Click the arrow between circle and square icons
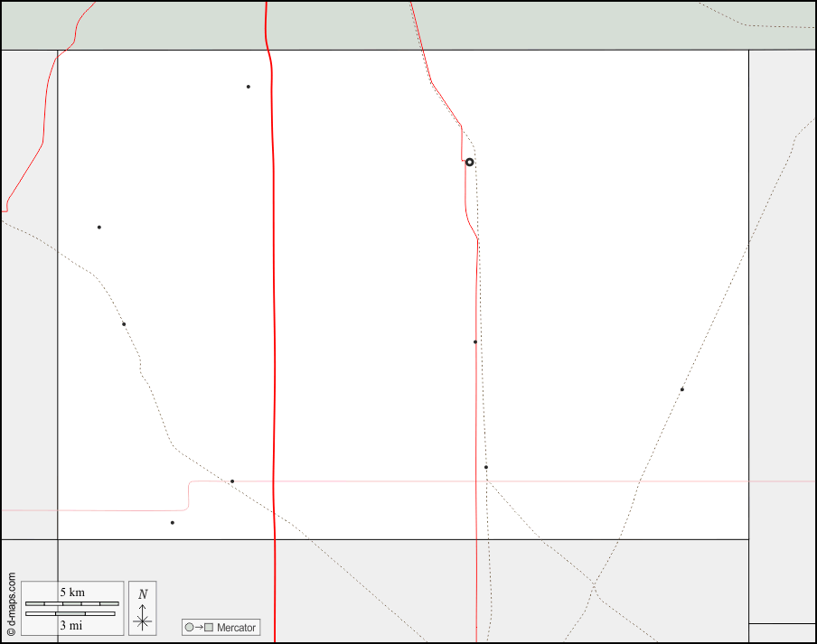This screenshot has width=817, height=644. 199,628
